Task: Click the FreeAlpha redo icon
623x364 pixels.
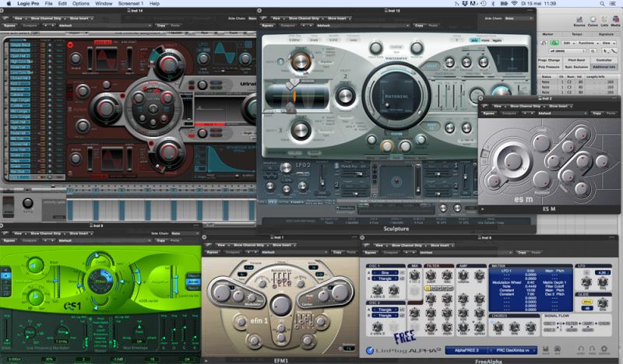Action: 592,350
